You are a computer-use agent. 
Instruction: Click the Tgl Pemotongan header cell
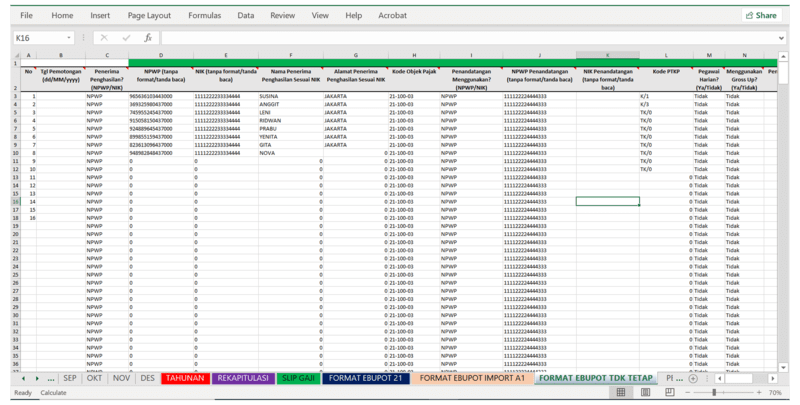pos(61,80)
